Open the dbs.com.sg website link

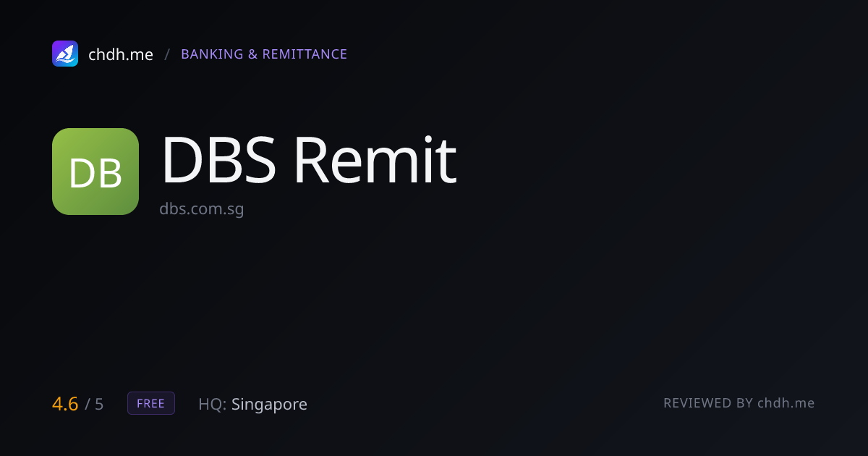[x=202, y=210]
